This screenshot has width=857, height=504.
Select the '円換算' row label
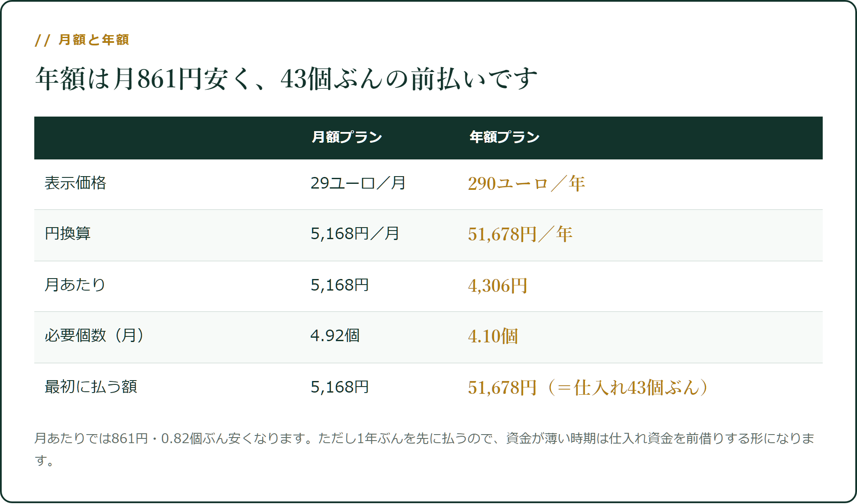[x=68, y=234]
